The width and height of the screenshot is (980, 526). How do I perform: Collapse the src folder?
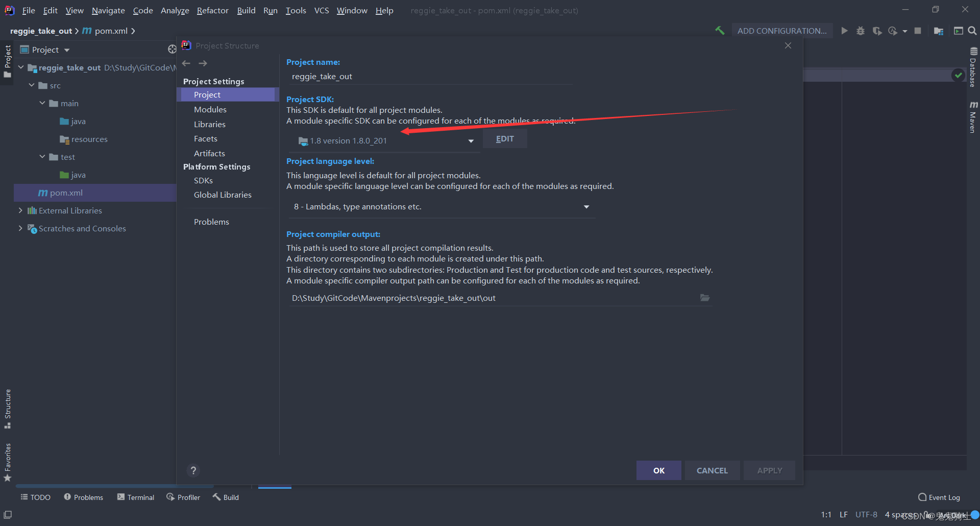pos(32,85)
